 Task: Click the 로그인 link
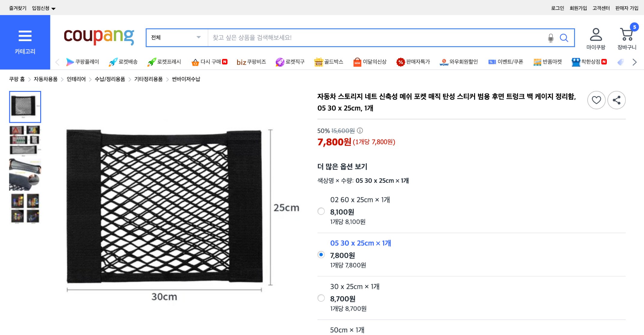[x=557, y=8]
